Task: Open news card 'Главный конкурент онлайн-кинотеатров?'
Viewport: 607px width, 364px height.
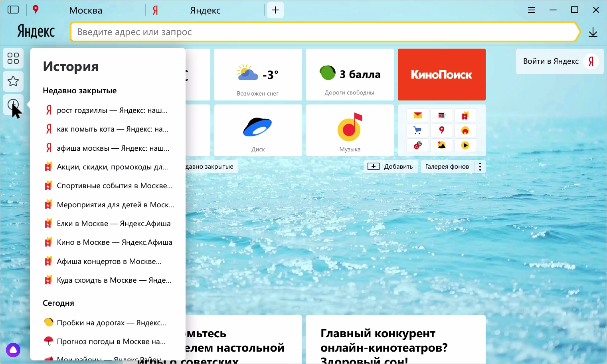Action: (396, 339)
